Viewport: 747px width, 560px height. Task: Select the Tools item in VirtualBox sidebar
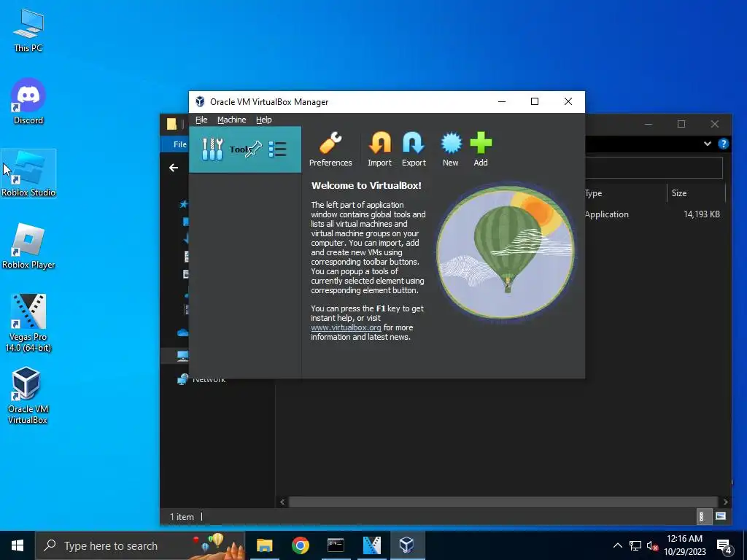click(245, 149)
